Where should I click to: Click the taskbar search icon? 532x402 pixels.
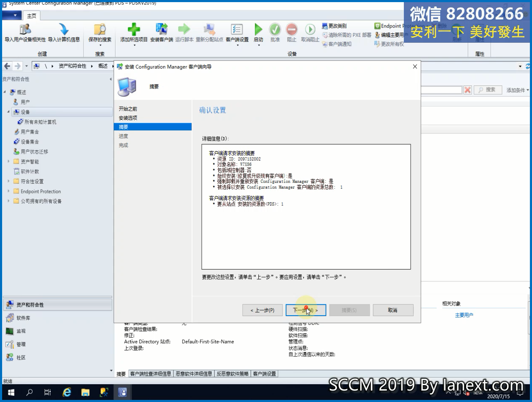30,392
